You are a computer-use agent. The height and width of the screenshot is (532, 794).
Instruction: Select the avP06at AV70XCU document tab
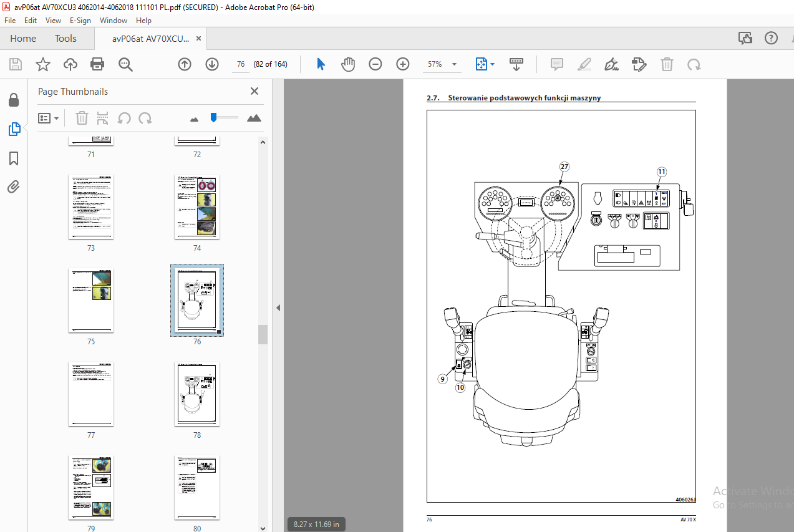pos(150,38)
